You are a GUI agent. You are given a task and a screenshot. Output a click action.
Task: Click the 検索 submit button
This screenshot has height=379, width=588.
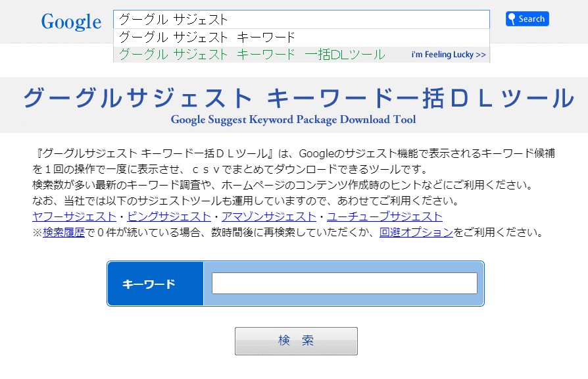(x=296, y=341)
